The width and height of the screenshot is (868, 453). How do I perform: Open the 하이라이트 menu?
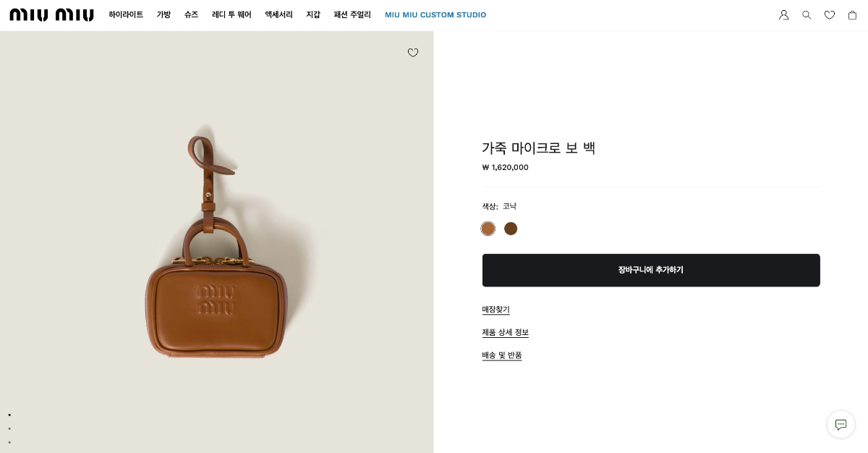(126, 15)
